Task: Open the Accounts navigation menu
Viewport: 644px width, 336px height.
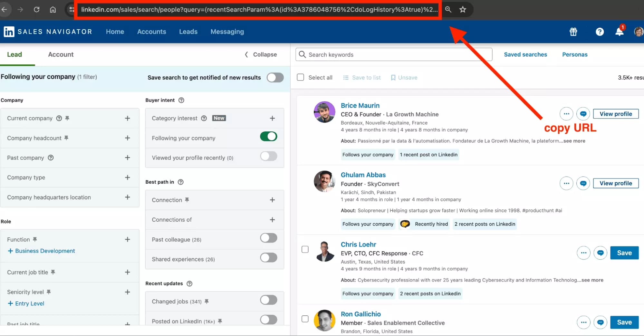Action: [x=151, y=32]
